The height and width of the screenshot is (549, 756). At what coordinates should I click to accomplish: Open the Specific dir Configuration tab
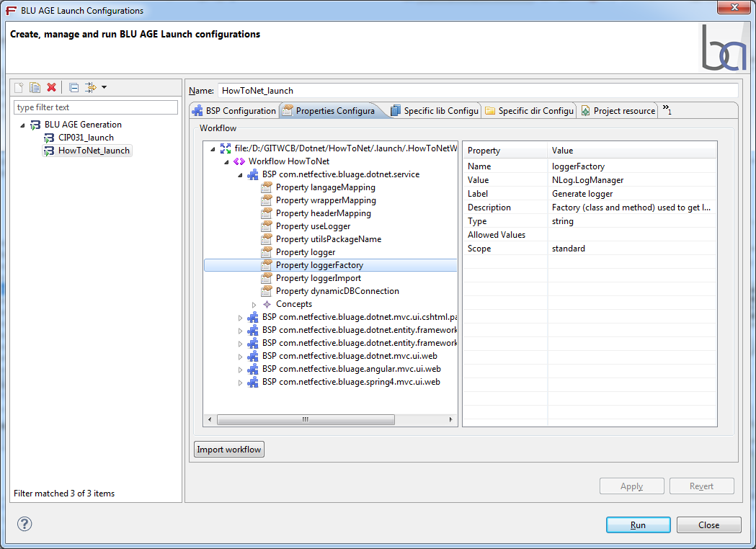coord(530,111)
